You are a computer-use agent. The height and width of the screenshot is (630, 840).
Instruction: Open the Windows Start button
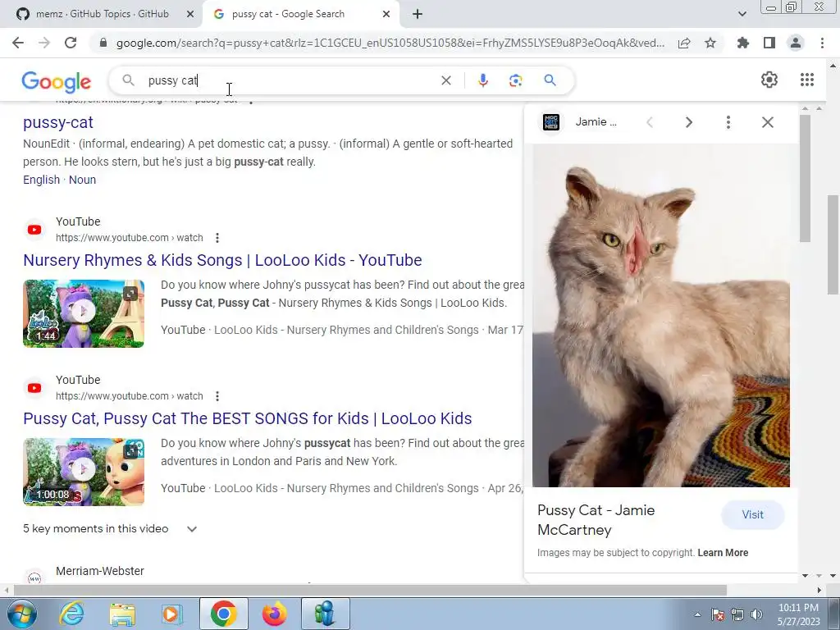coord(21,614)
